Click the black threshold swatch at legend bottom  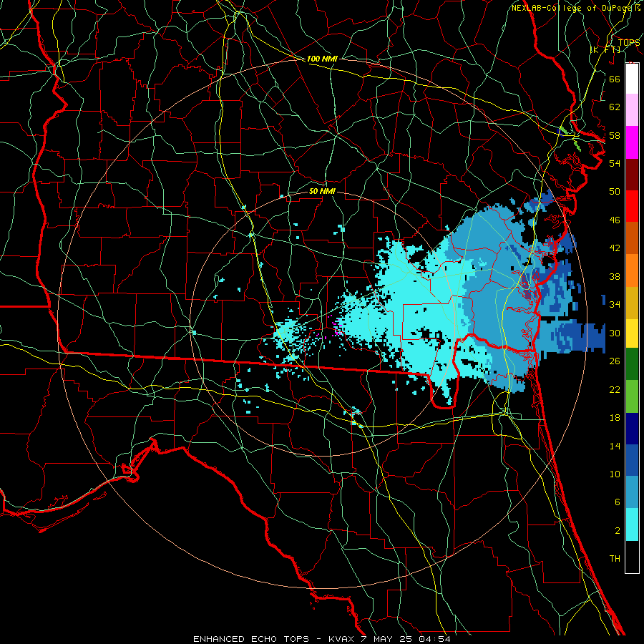coord(632,557)
